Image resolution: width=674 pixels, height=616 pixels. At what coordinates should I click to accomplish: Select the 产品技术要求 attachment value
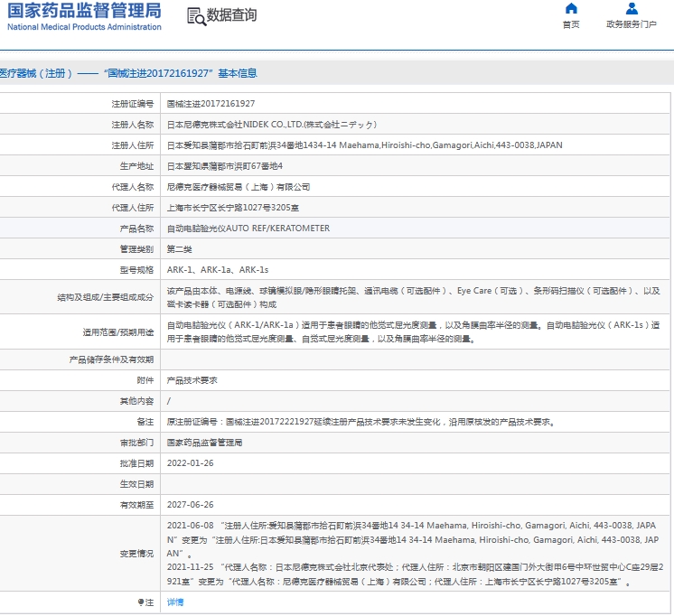coord(192,380)
